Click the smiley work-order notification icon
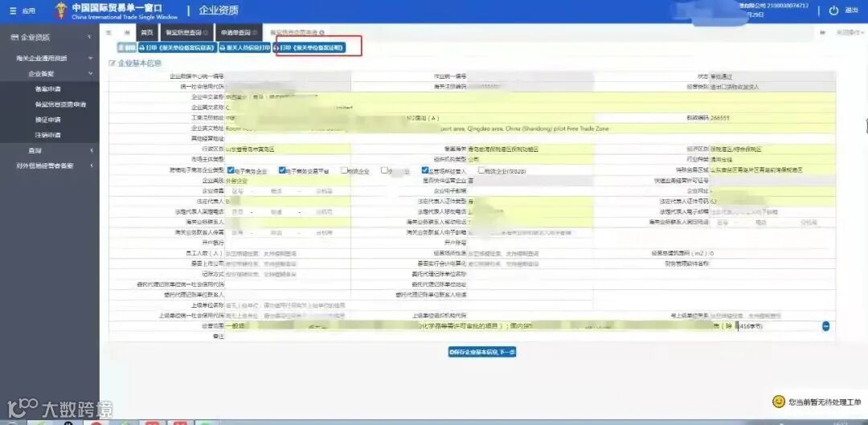Screen dimensions: 868x425 (x=778, y=401)
